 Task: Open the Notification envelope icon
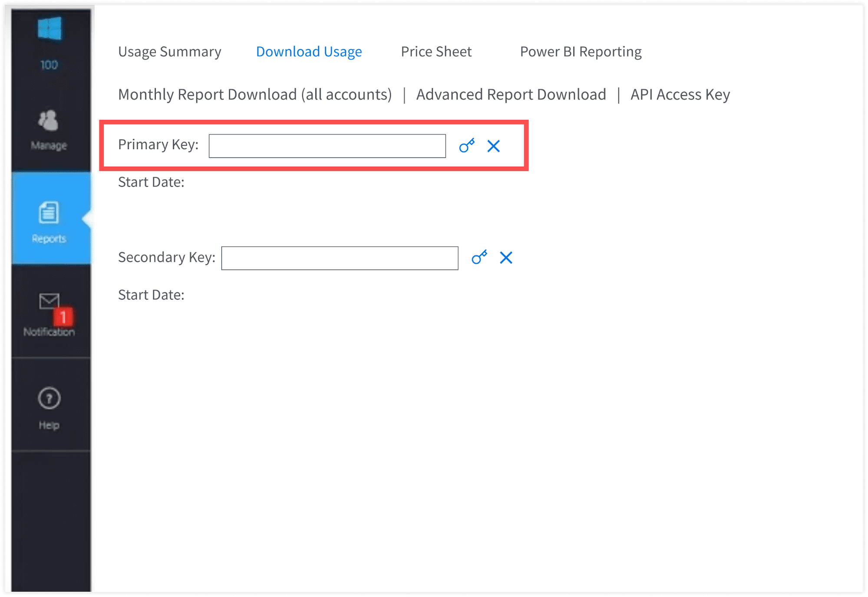point(49,301)
